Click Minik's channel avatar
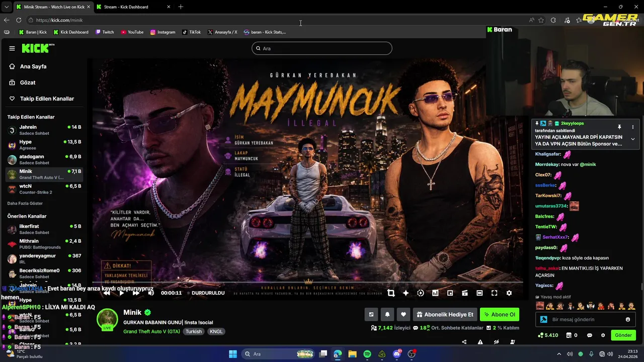The width and height of the screenshot is (644, 362). tap(107, 320)
